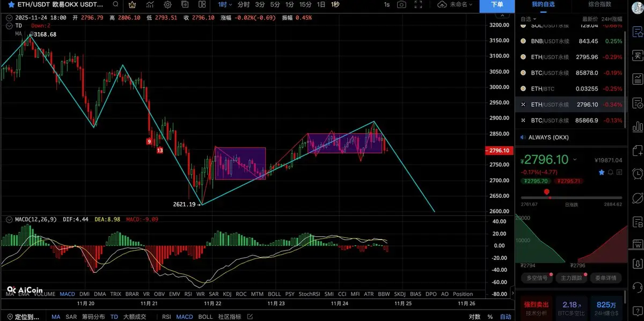Open 多空信号 button
Viewport: 644px width, 321px height.
[x=537, y=278]
